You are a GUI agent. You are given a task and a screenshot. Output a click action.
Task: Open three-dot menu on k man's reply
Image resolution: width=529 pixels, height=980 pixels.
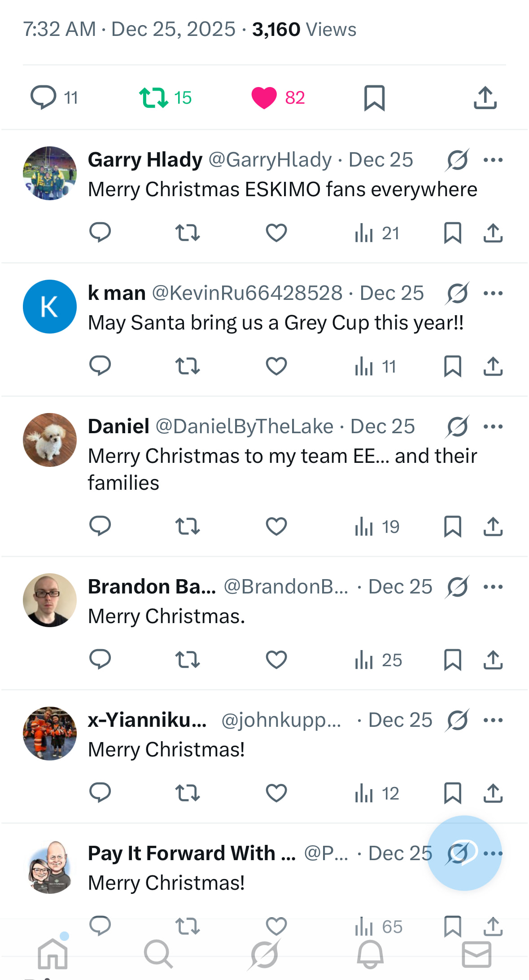coord(493,293)
